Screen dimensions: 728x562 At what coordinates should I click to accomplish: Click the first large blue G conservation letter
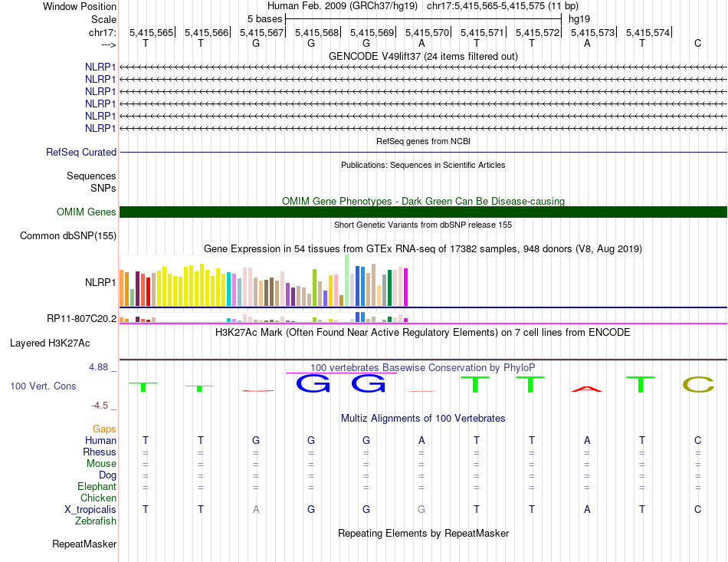[313, 383]
